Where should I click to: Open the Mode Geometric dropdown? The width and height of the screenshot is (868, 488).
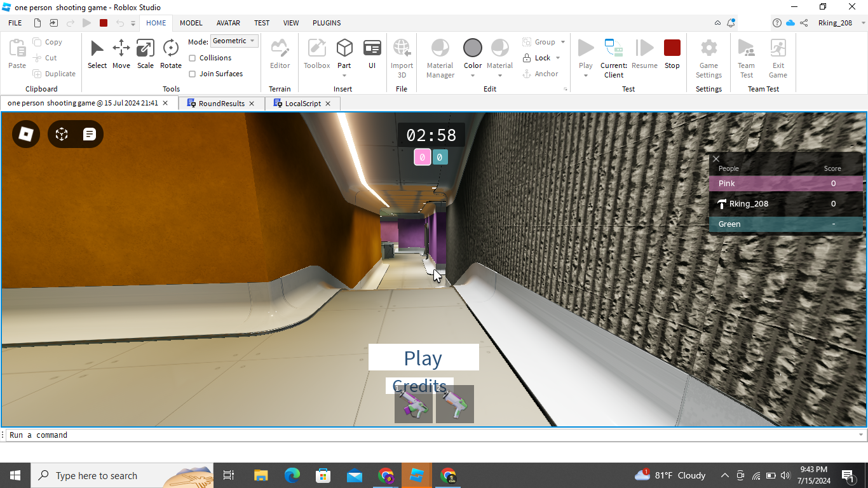(x=234, y=41)
